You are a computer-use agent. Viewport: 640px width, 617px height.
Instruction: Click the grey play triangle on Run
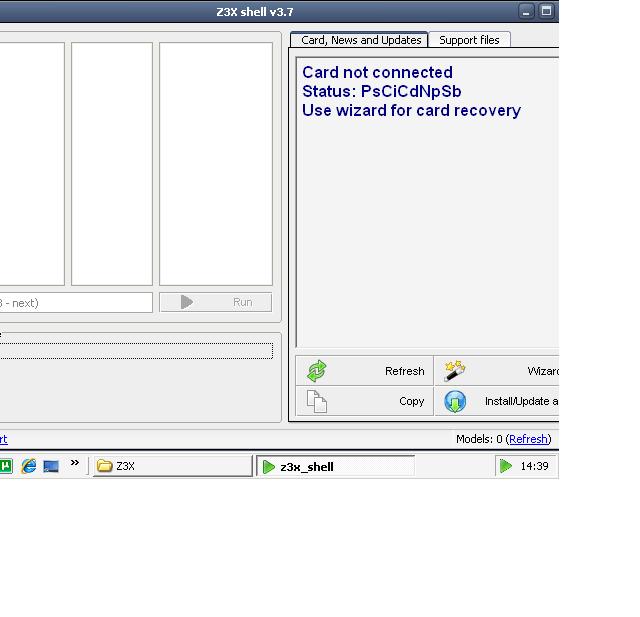[187, 302]
